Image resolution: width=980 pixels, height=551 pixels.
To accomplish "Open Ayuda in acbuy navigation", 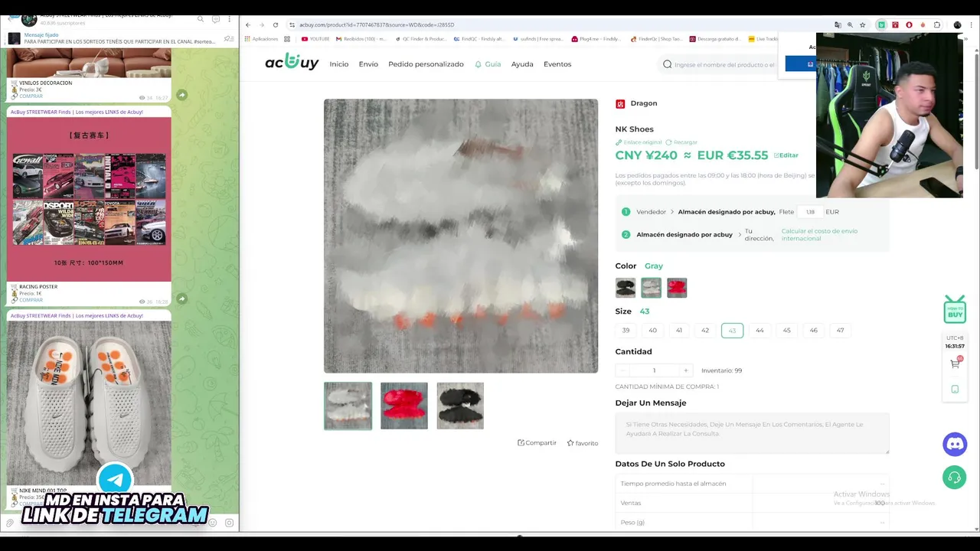I will 522,64.
